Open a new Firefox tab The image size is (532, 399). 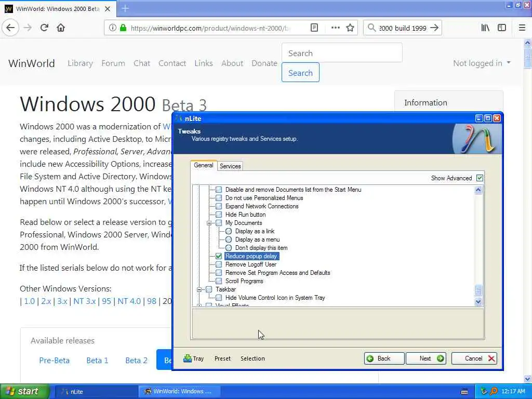tap(125, 8)
